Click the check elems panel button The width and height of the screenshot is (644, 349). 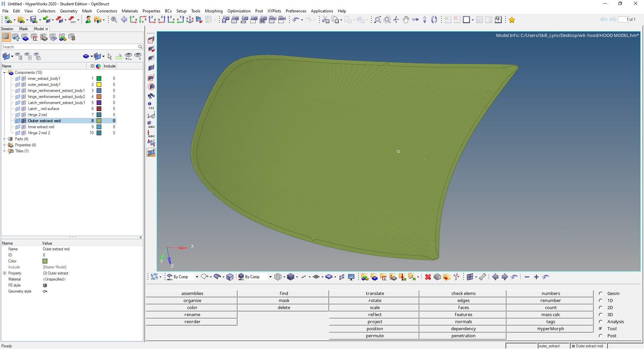[463, 293]
